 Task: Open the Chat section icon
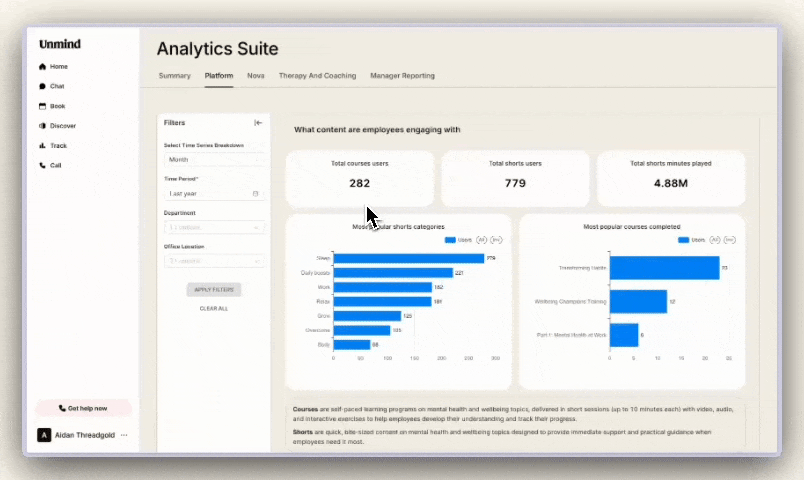pos(43,86)
